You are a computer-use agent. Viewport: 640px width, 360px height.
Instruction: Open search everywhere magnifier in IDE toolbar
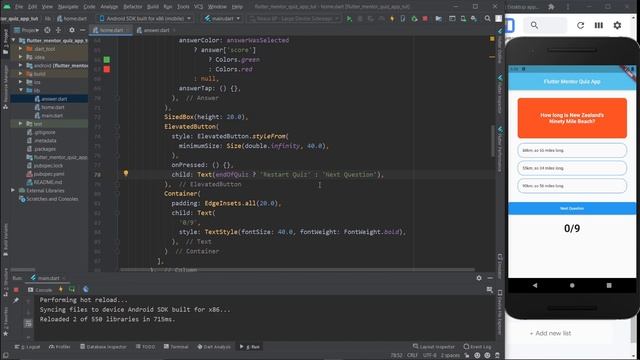(x=487, y=19)
